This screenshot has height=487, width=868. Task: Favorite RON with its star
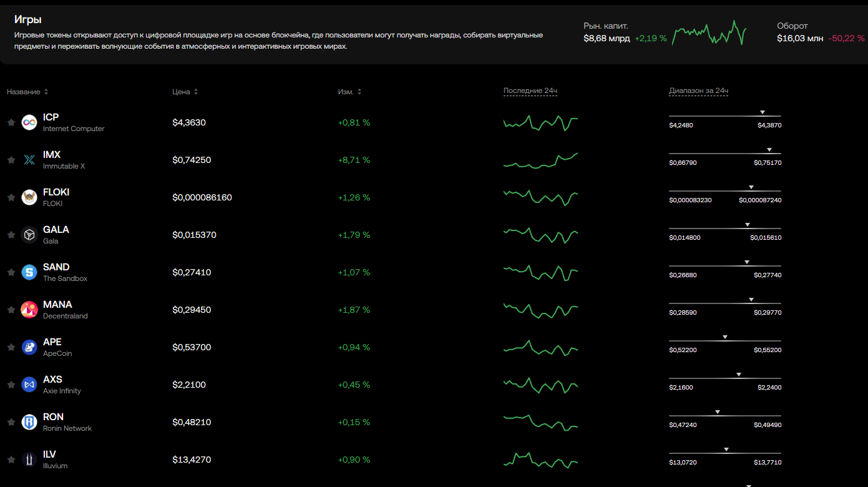pos(11,422)
